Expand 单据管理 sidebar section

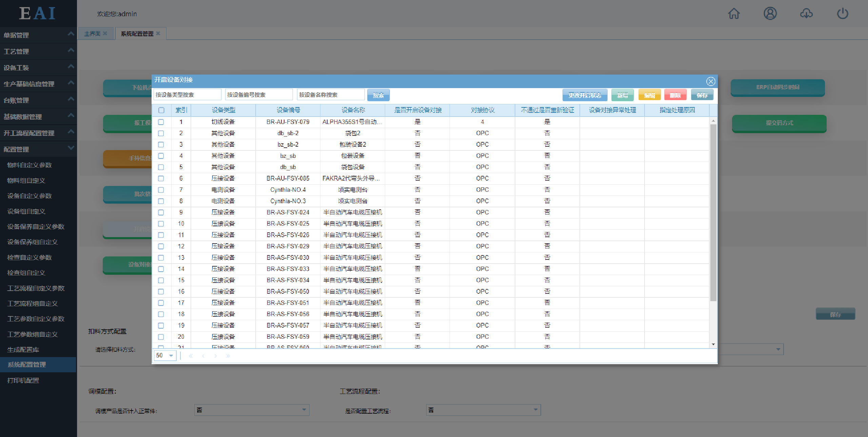coord(38,35)
